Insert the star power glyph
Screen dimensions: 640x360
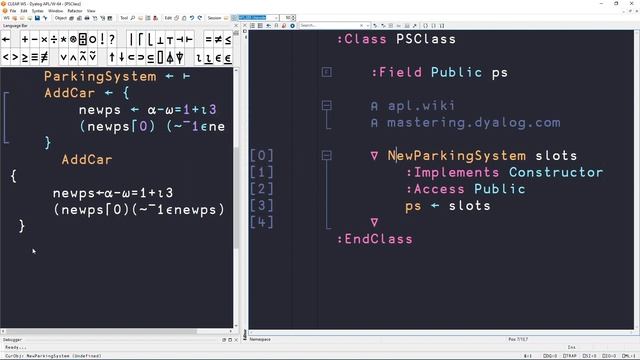tap(63, 40)
